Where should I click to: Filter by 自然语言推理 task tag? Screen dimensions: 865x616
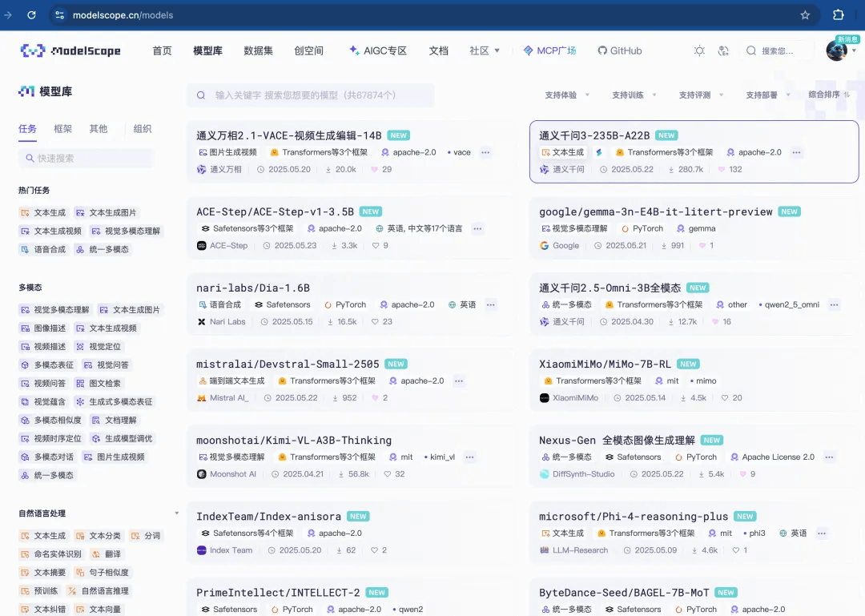pyautogui.click(x=99, y=591)
